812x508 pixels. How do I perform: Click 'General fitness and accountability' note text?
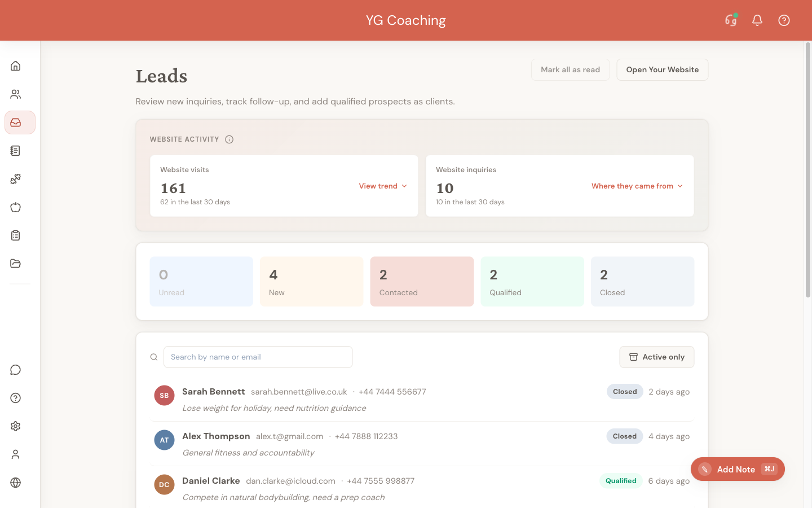click(248, 453)
